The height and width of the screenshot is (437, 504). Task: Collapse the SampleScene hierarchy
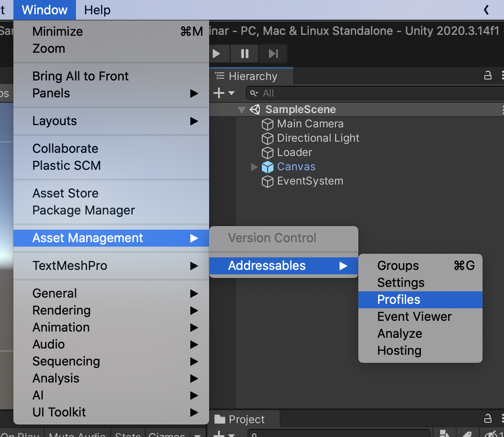(x=241, y=109)
